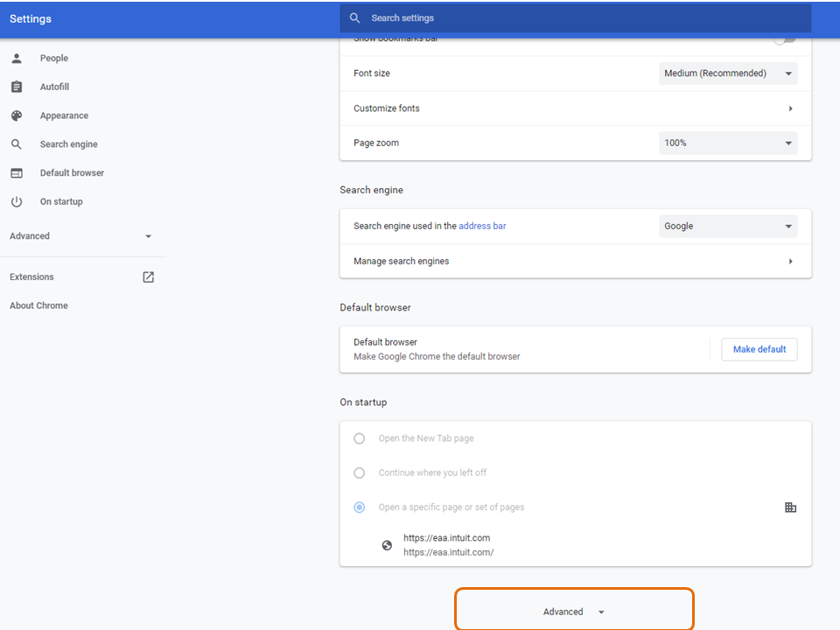Click the On startup power icon

(x=17, y=202)
